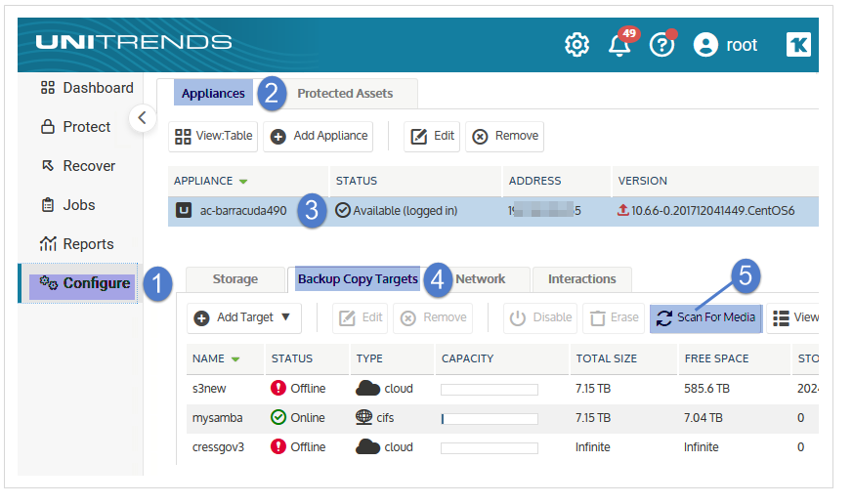Switch to the Appliances tab
This screenshot has height=504, width=853.
[213, 94]
